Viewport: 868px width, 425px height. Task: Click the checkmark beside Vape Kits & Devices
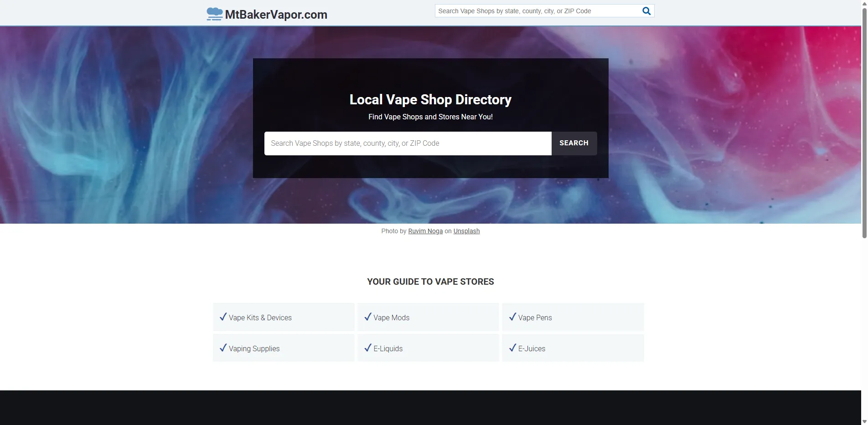click(223, 317)
